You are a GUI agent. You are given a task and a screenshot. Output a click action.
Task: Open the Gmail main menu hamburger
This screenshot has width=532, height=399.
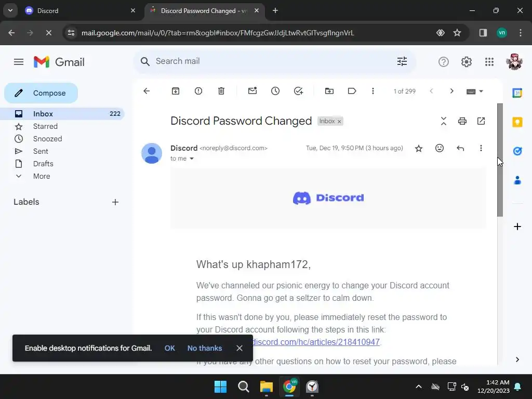click(x=19, y=62)
